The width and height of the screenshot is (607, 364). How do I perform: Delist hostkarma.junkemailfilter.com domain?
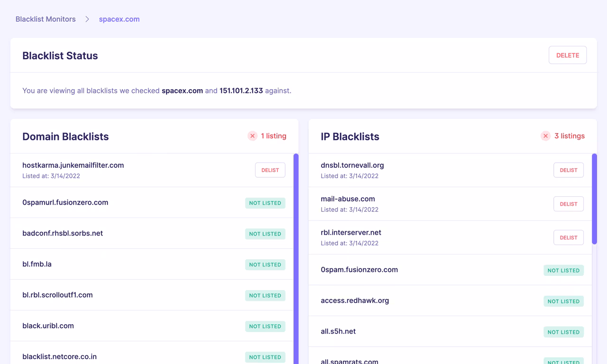(x=270, y=170)
